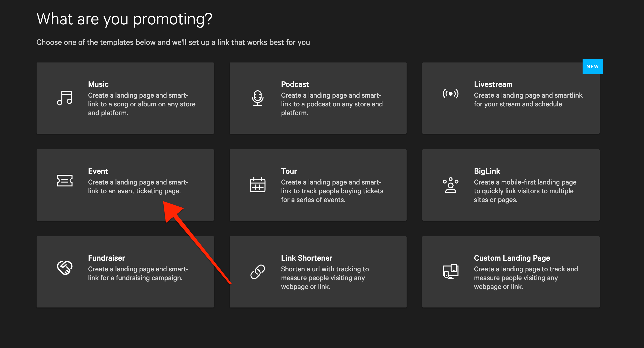644x348 pixels.
Task: Select the Tour template title
Action: pos(289,171)
